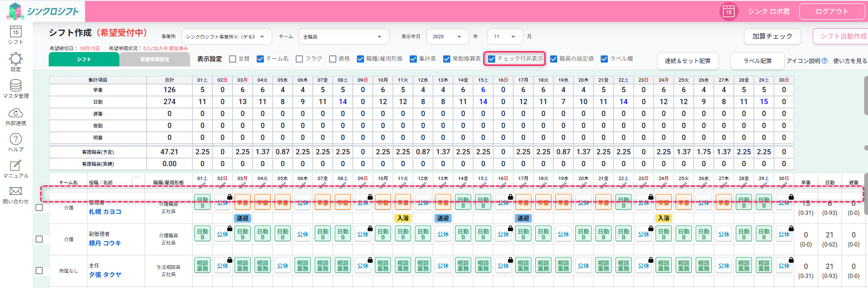Screen dimensions: 868x288
Task: Select the シフト green tab
Action: coord(84,59)
